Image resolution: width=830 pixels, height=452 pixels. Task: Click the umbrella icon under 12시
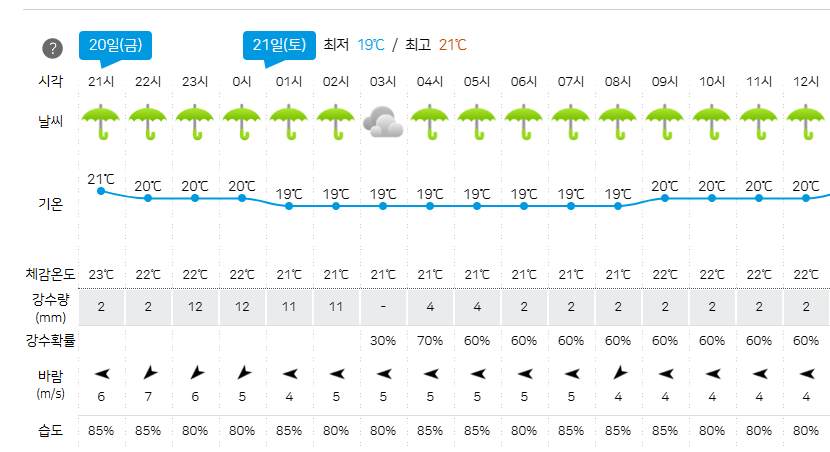(806, 122)
